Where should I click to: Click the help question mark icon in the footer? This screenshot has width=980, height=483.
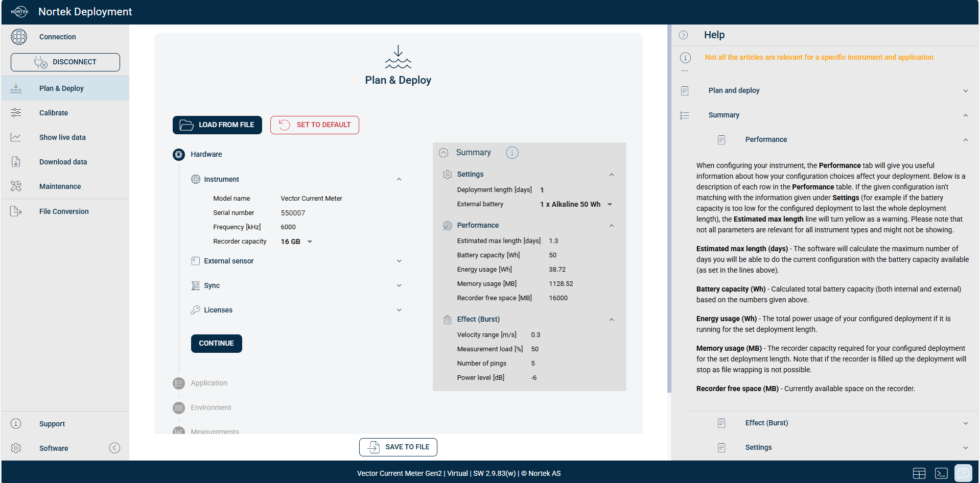[963, 473]
